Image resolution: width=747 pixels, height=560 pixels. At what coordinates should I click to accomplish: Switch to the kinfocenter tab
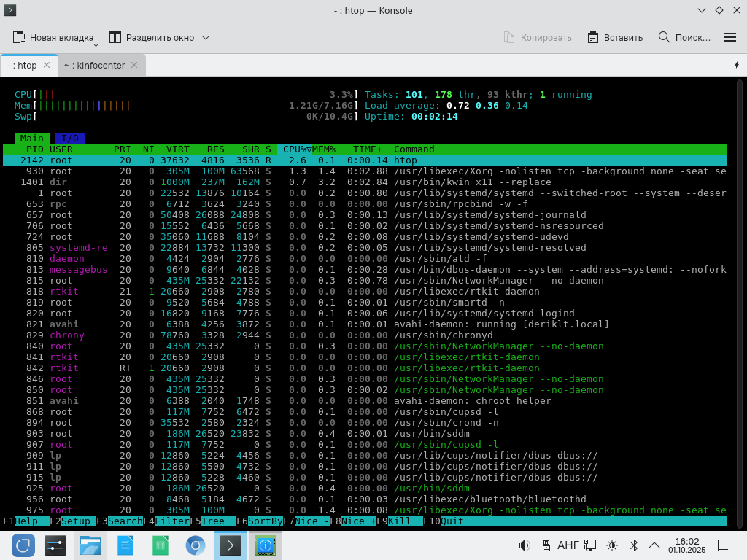[94, 65]
